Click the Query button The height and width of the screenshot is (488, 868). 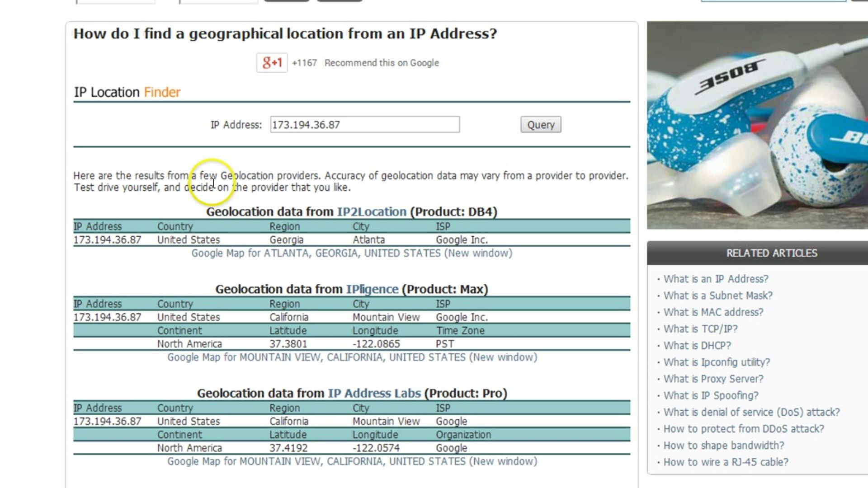[x=541, y=125]
